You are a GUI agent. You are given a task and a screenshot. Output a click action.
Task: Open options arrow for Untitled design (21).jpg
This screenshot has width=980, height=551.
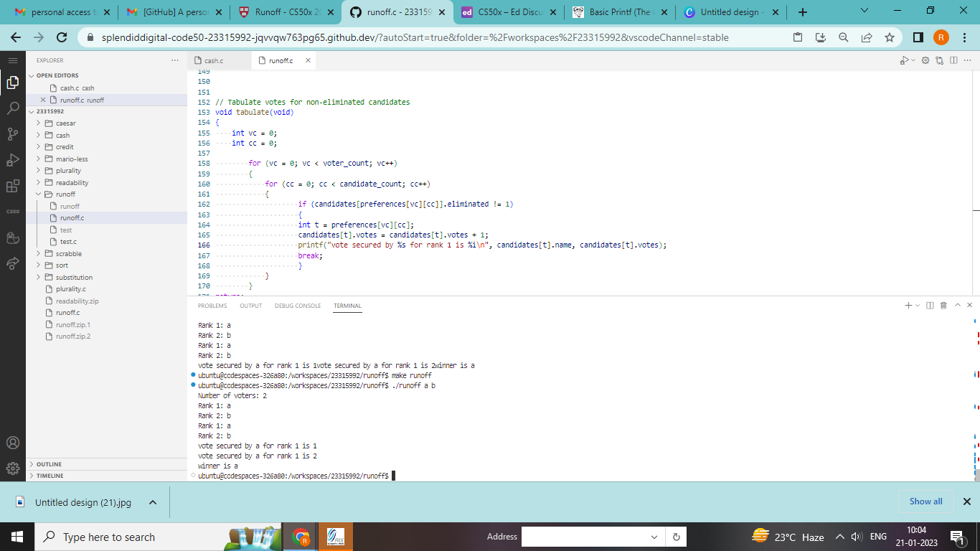pyautogui.click(x=153, y=503)
